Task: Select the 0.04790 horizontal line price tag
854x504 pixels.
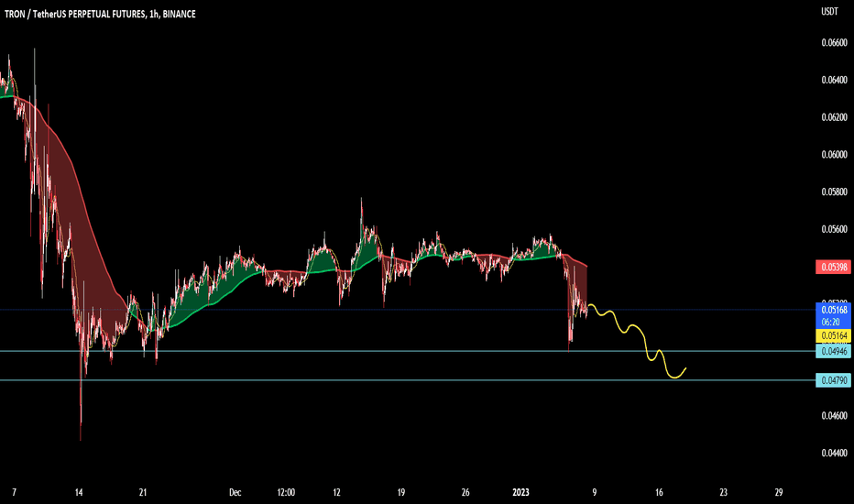Action: (833, 380)
